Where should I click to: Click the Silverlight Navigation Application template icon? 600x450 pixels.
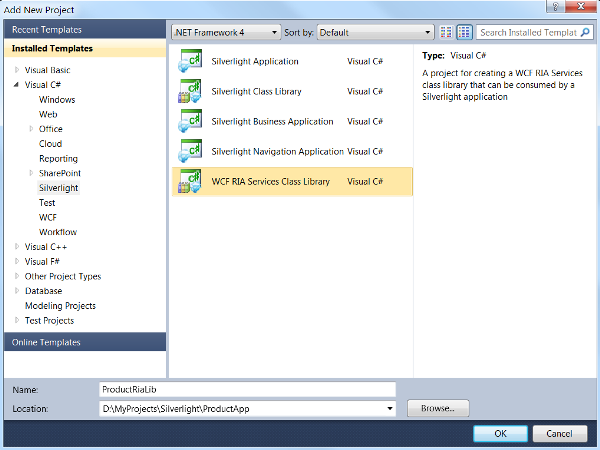[190, 151]
